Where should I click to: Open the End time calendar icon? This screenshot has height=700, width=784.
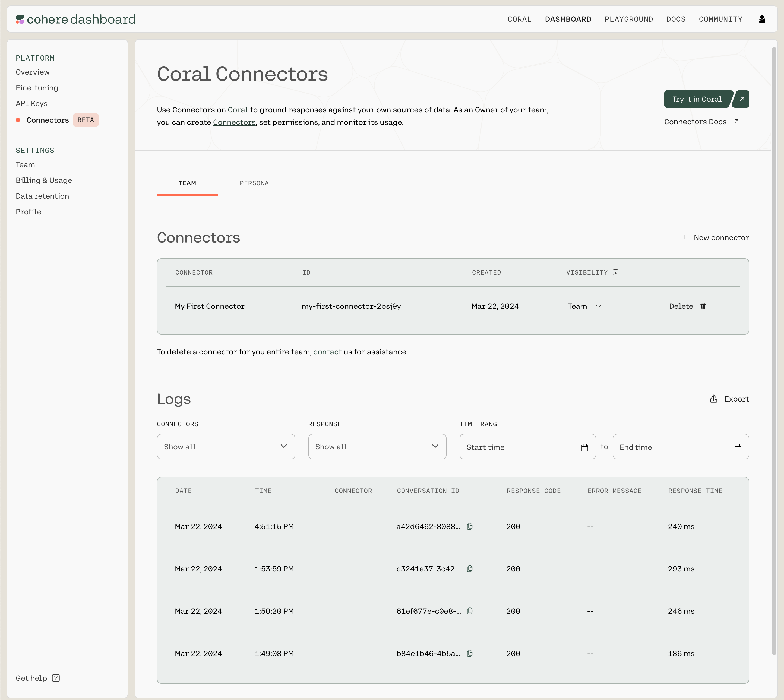[x=737, y=447]
